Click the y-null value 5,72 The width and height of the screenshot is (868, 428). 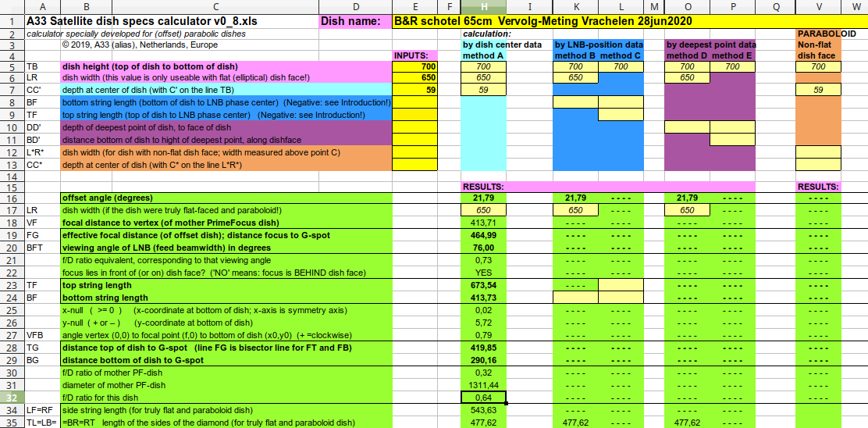pyautogui.click(x=484, y=323)
